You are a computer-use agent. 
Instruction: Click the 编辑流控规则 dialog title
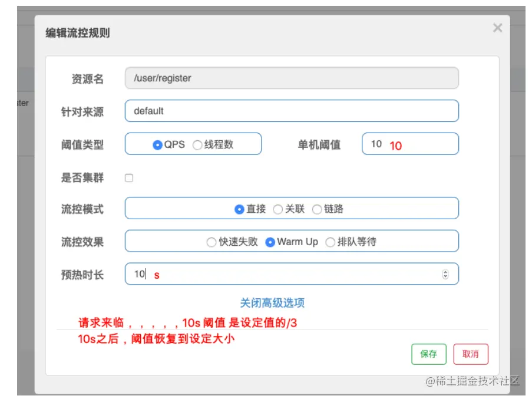[x=78, y=33]
